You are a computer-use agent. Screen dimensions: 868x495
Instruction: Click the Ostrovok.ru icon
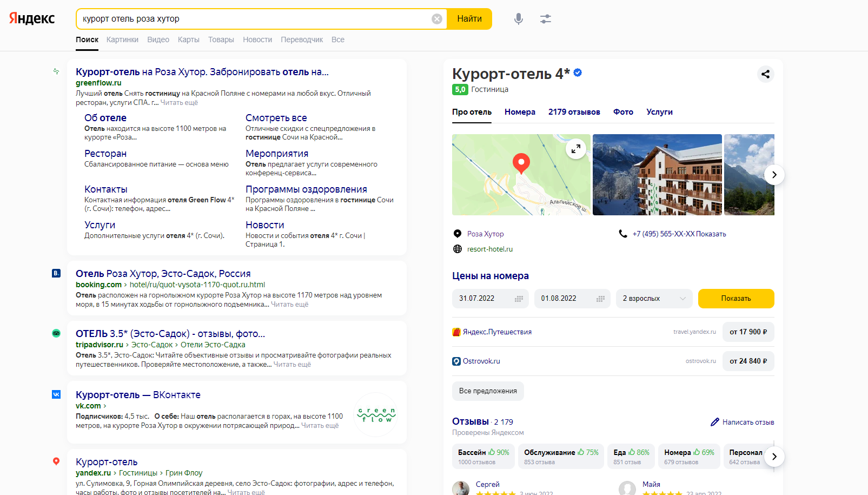click(x=456, y=361)
